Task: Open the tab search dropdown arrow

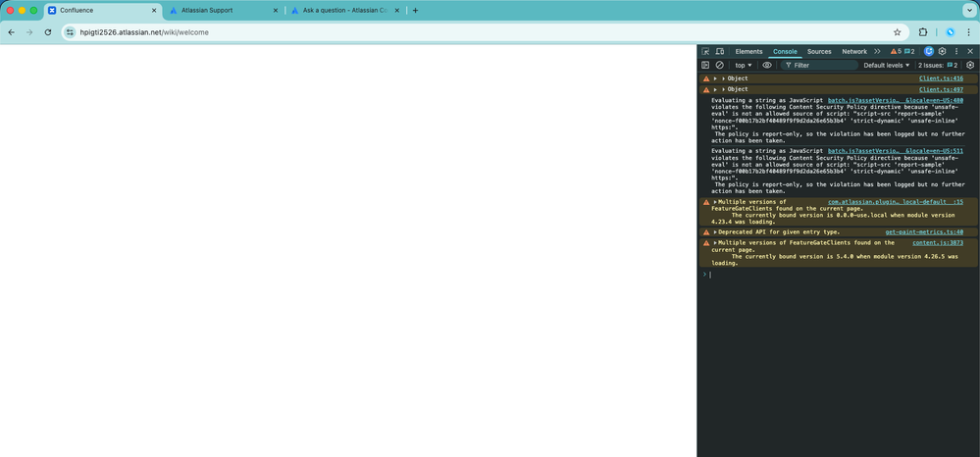Action: click(x=967, y=10)
